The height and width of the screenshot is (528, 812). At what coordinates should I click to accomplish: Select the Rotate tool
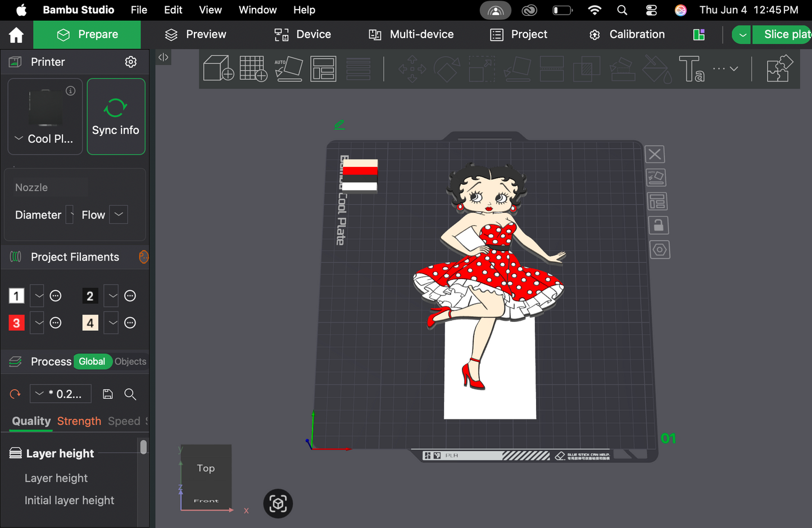point(447,69)
